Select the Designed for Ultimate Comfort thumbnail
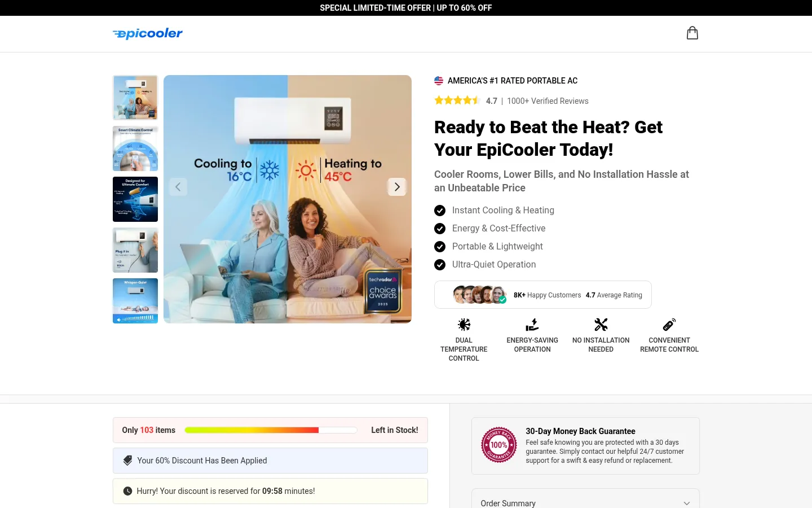 (135, 199)
